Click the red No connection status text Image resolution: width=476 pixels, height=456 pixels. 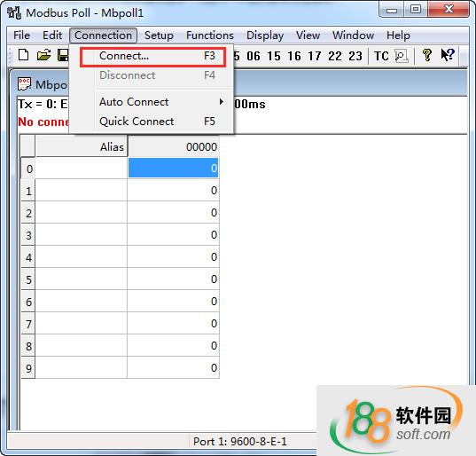[43, 122]
